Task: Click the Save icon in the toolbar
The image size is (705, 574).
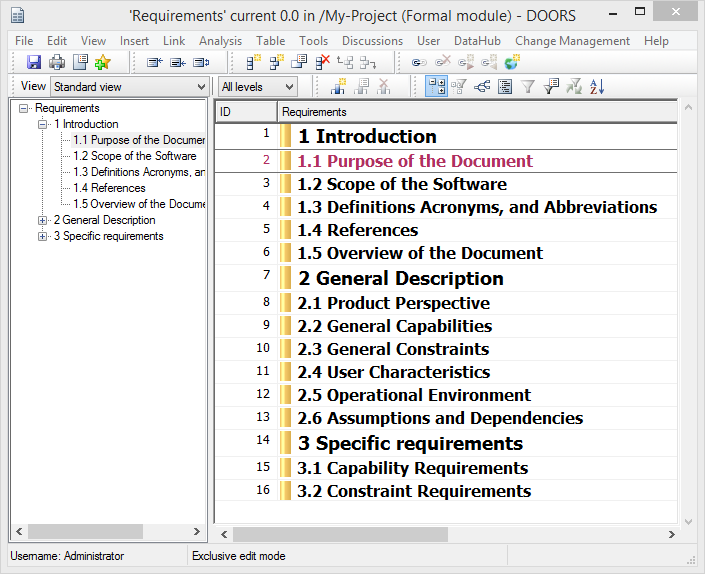Action: point(34,63)
